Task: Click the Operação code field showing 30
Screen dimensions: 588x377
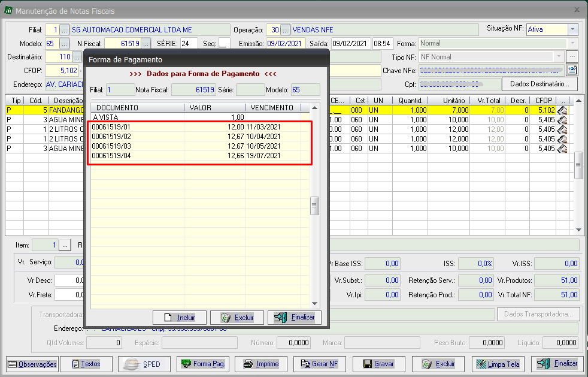Action: [273, 29]
